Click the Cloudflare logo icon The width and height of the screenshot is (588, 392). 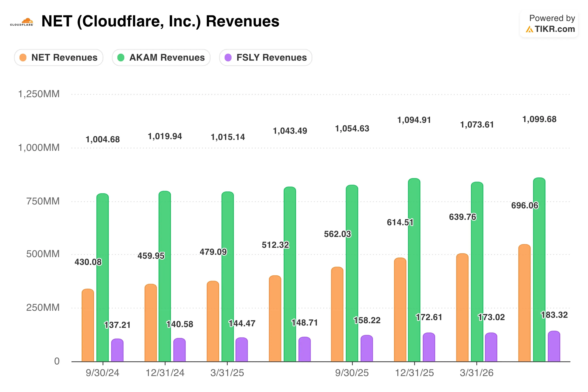(22, 22)
